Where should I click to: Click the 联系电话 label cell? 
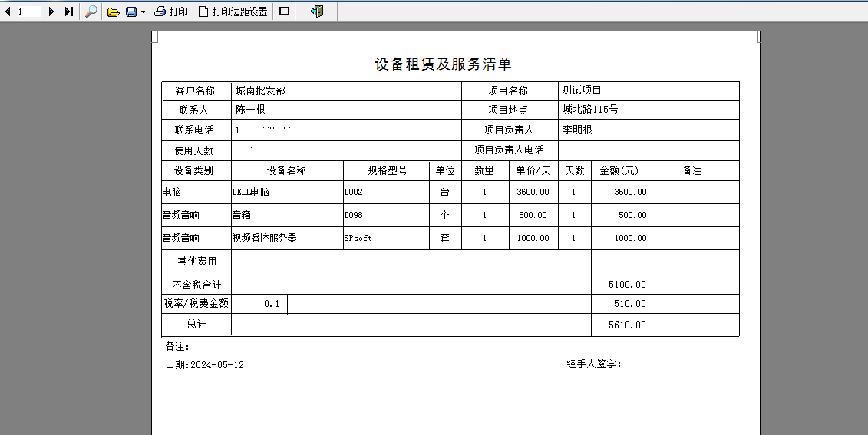(196, 130)
